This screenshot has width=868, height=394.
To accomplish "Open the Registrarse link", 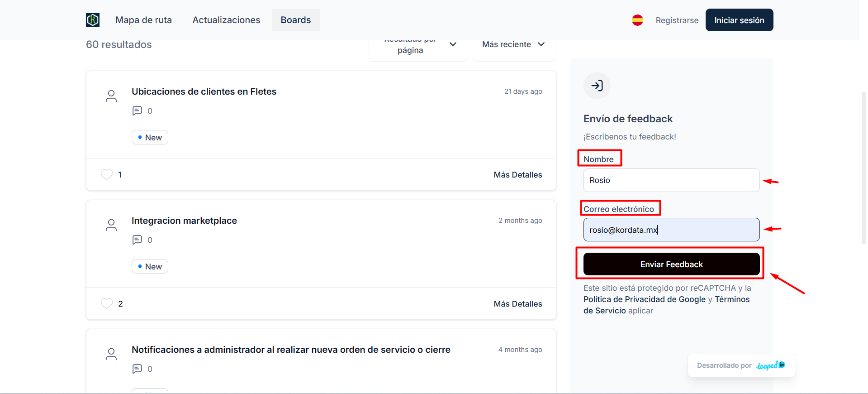I will pyautogui.click(x=677, y=20).
